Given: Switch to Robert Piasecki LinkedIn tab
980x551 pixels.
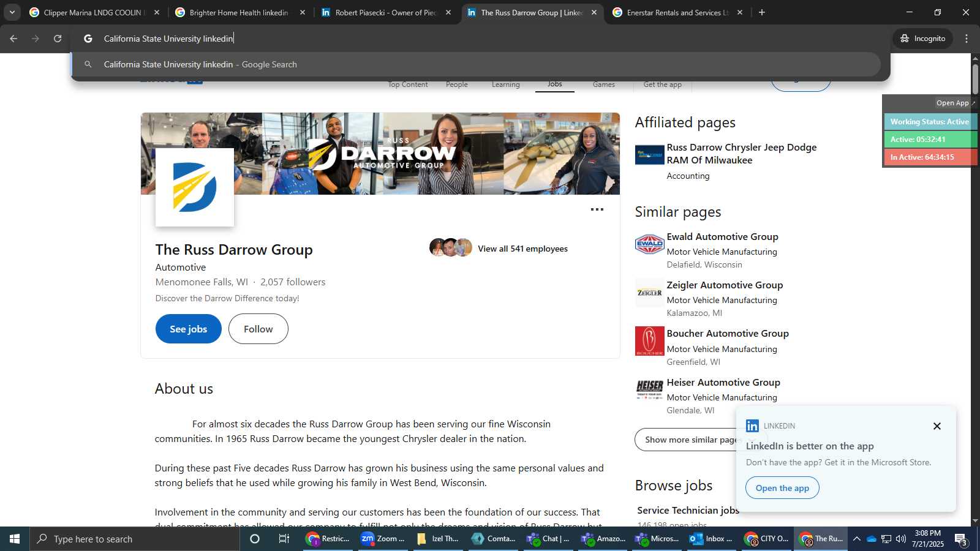Looking at the screenshot, I should coord(386,12).
